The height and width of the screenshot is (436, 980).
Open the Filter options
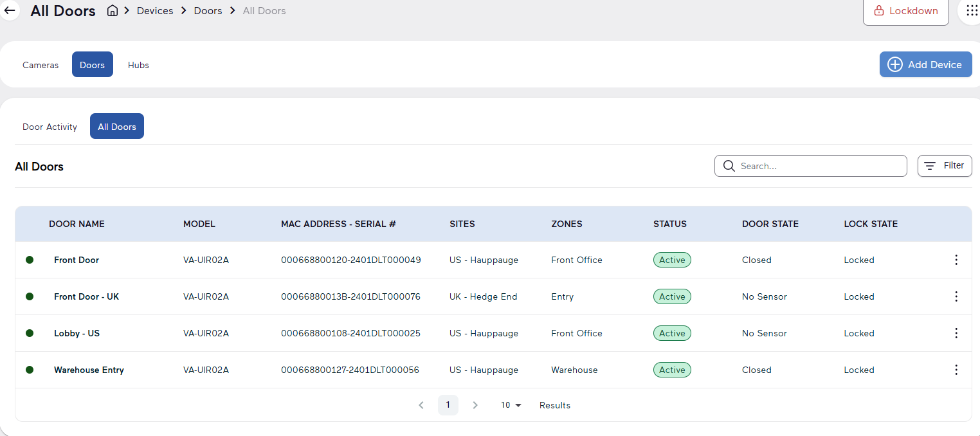click(944, 166)
